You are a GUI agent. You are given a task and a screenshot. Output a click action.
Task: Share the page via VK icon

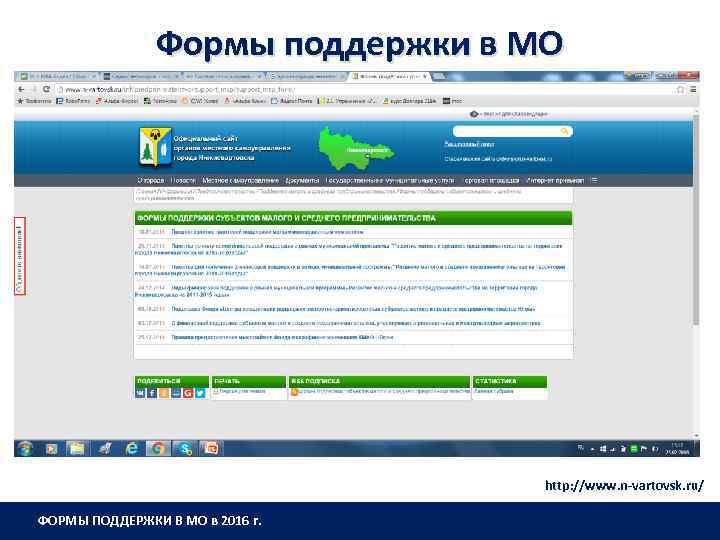(x=140, y=393)
